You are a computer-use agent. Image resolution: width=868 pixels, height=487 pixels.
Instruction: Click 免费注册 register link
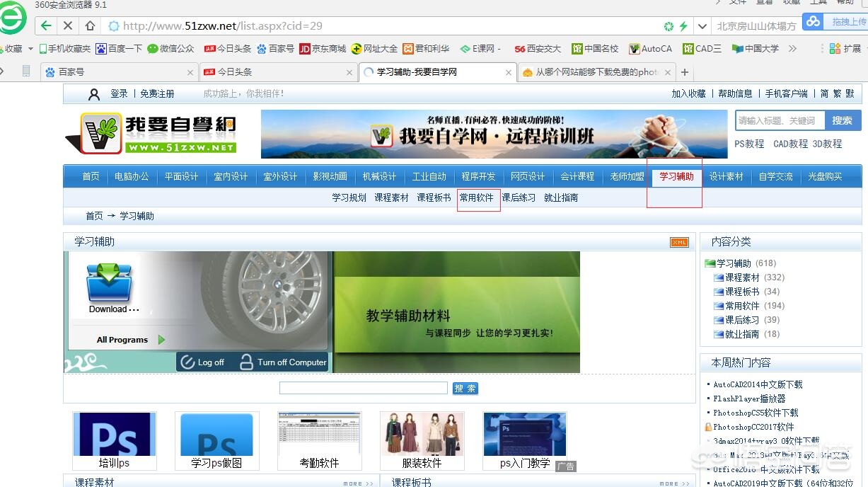tap(157, 93)
